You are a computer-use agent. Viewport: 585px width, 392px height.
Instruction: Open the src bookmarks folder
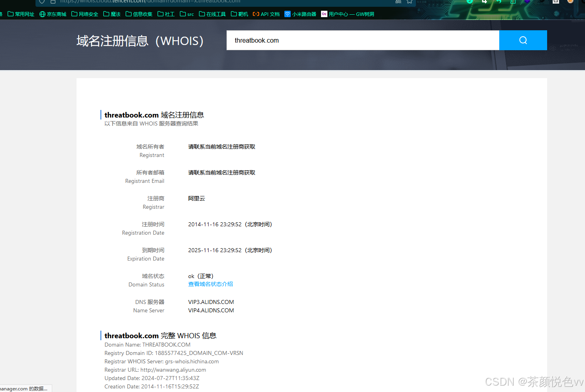pyautogui.click(x=187, y=14)
